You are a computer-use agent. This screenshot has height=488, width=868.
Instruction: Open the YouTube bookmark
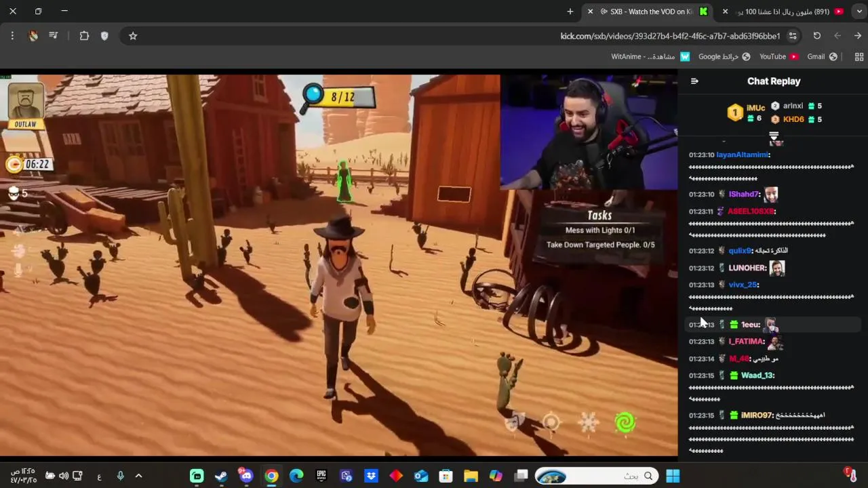pos(778,57)
